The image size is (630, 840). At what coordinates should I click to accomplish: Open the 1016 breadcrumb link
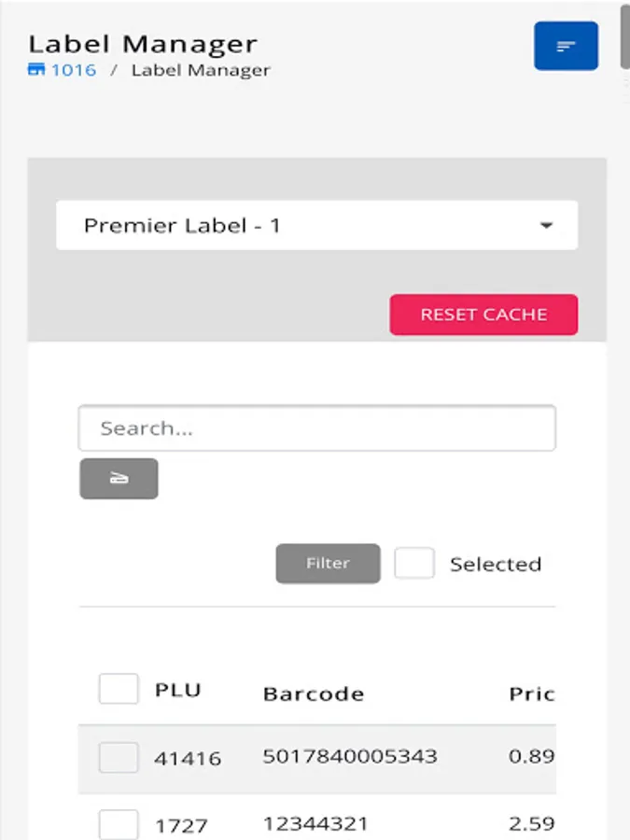[73, 70]
